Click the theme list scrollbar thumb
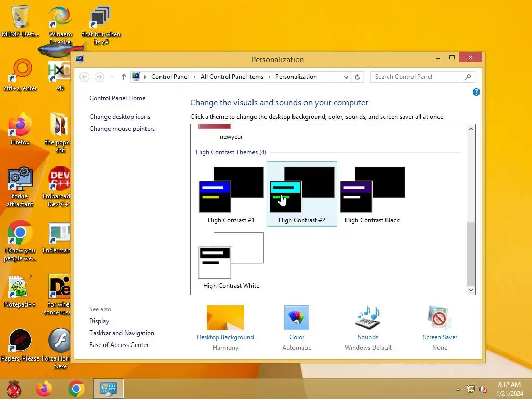 471,254
